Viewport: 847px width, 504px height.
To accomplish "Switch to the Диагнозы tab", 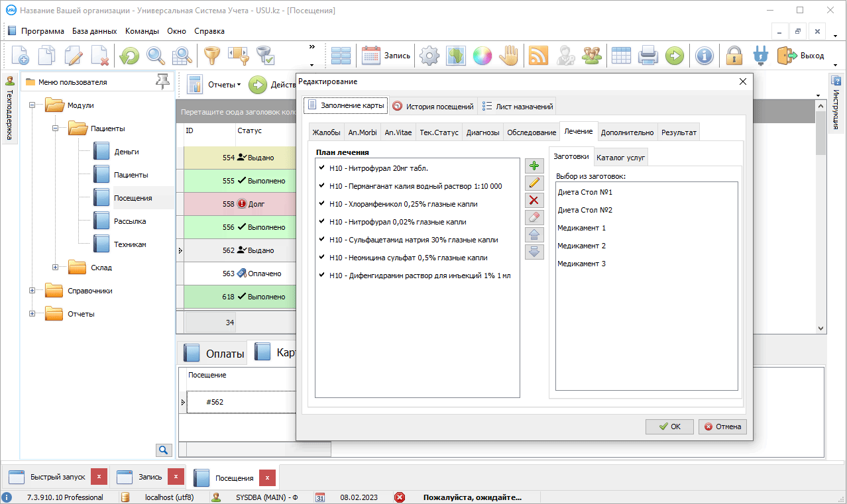I will click(x=482, y=132).
